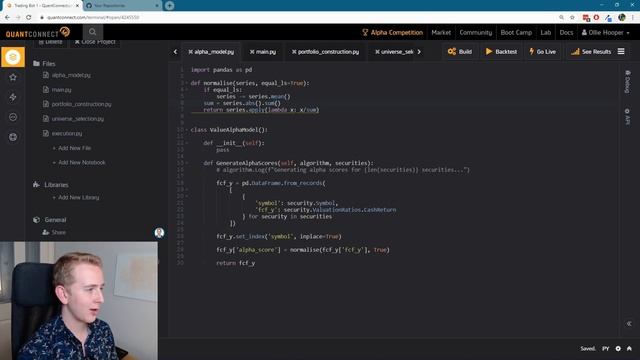Close the universe_selection tab
Image resolution: width=640 pixels, height=360 pixels.
(377, 52)
